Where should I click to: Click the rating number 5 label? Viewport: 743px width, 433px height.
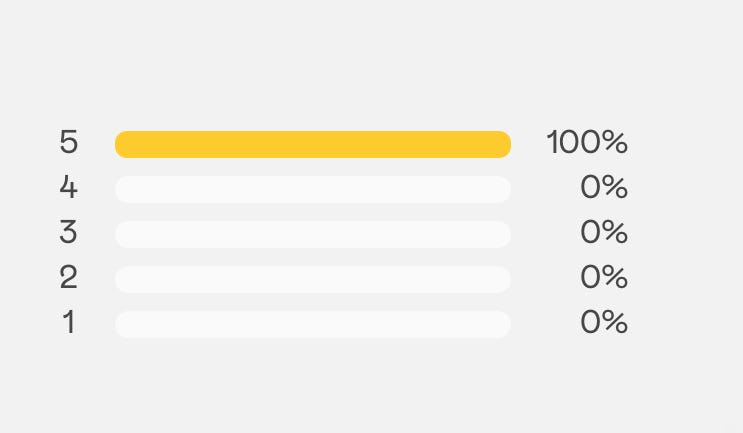pyautogui.click(x=68, y=143)
